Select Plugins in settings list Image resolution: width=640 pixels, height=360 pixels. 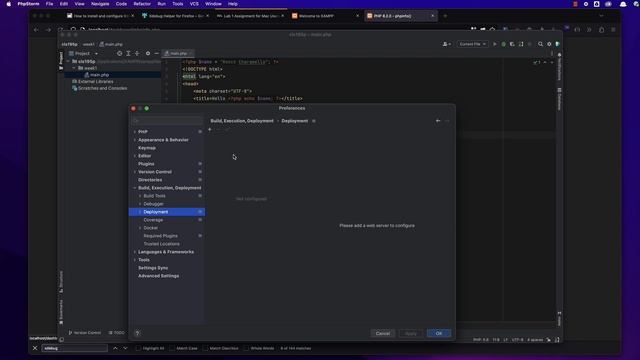tap(146, 164)
